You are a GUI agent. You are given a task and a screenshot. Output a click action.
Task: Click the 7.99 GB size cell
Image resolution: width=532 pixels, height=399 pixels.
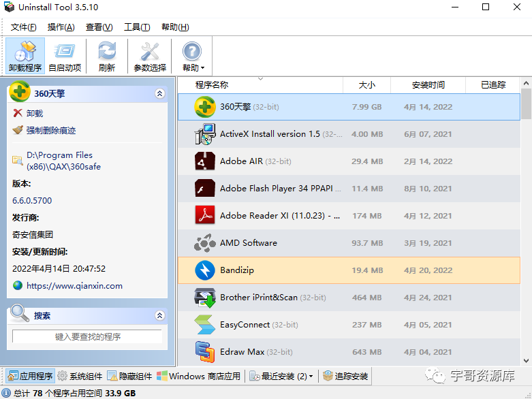366,107
